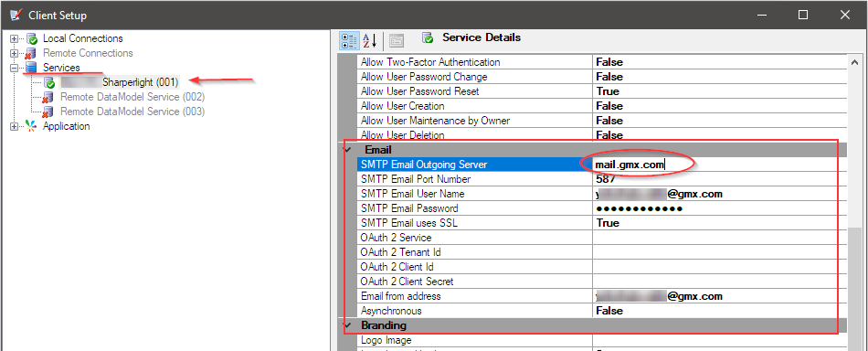Click Allow User Password Reset True value
The width and height of the screenshot is (868, 351).
720,91
